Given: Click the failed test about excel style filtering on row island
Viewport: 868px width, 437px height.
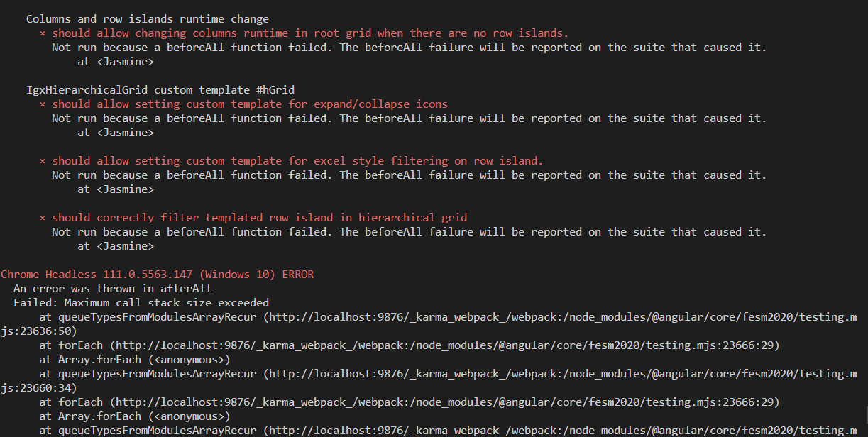Looking at the screenshot, I should point(297,161).
